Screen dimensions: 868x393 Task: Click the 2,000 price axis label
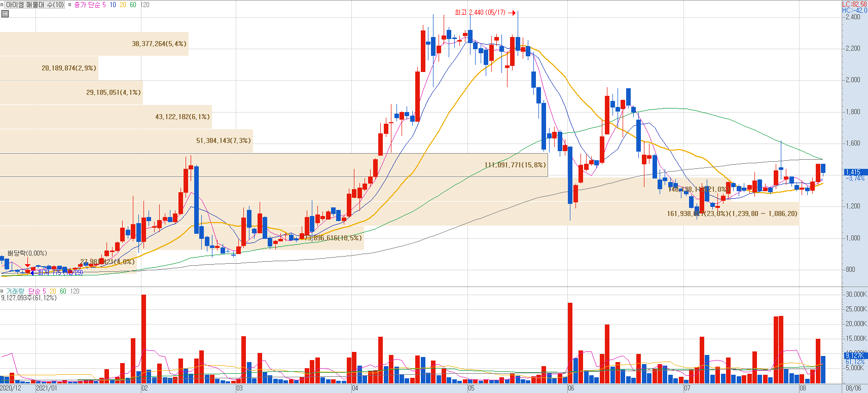(x=853, y=80)
